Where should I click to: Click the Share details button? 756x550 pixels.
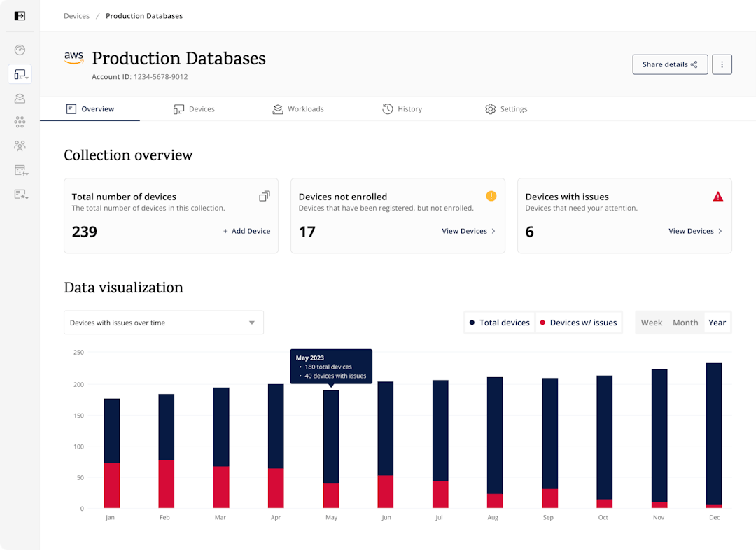point(669,64)
